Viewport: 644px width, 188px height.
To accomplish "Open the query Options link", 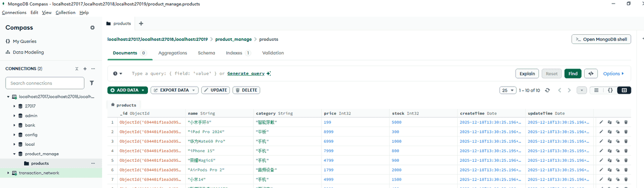I will pyautogui.click(x=613, y=74).
